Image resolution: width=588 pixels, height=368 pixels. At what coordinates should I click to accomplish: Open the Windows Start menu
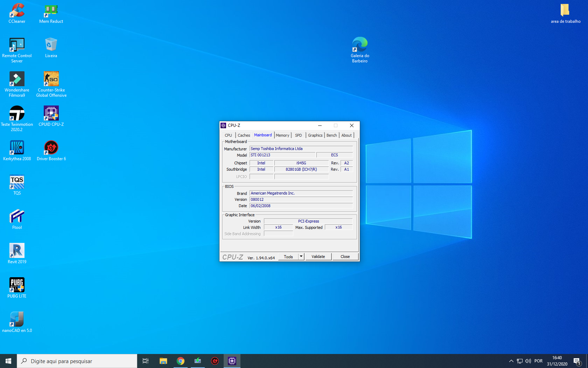8,361
